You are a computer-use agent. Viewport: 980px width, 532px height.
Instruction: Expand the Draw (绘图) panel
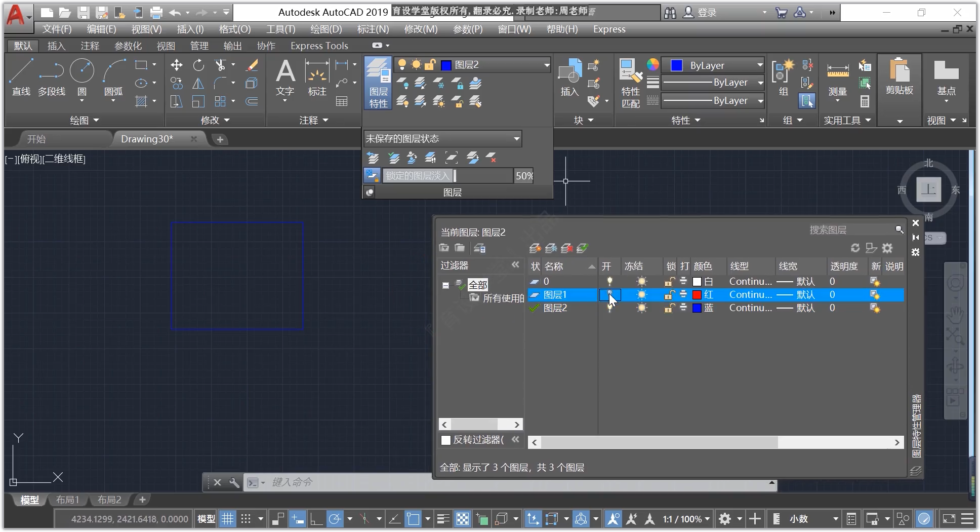click(x=84, y=120)
